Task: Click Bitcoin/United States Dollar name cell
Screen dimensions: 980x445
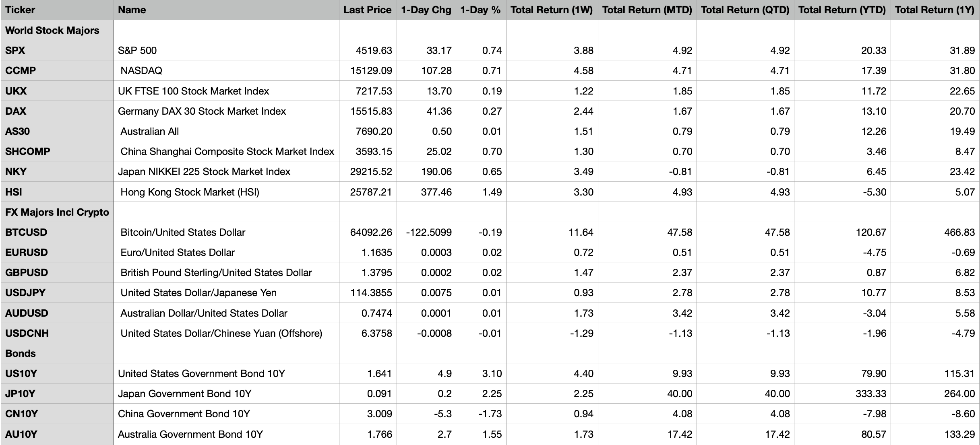Action: [226, 232]
